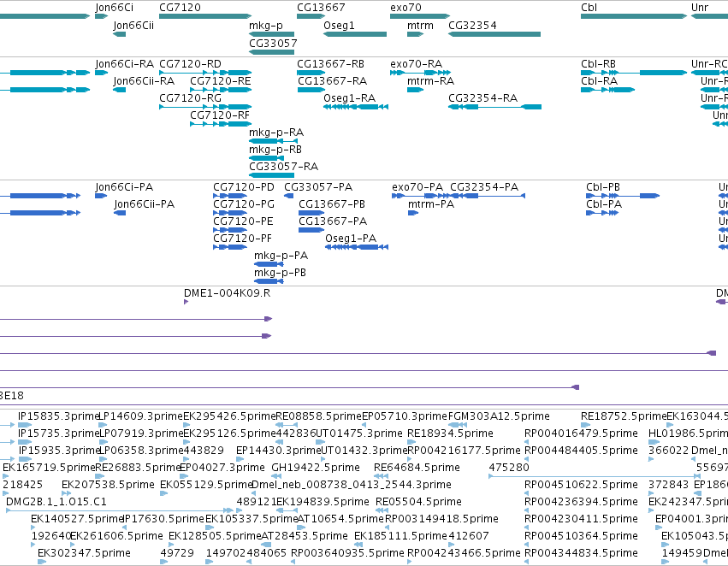Viewport: 728px width, 566px height.
Task: Open EST label RP004510622.5prime
Action: pyautogui.click(x=581, y=485)
